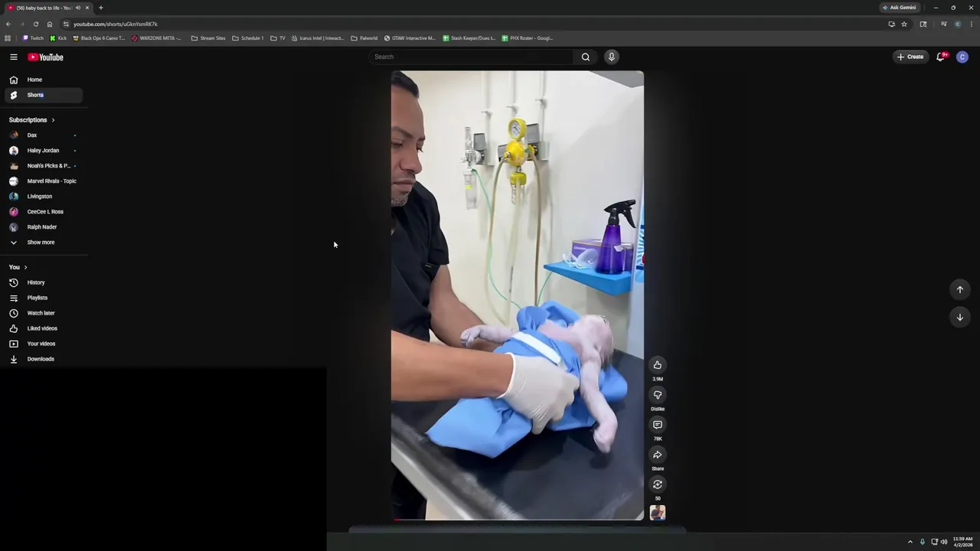Open the Chrome apps grid in bookmarks bar
This screenshot has width=980, height=551.
click(x=8, y=38)
